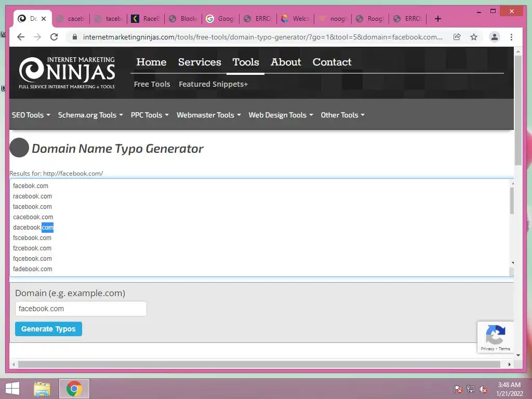Click the Chrome taskbar icon

tap(74, 389)
